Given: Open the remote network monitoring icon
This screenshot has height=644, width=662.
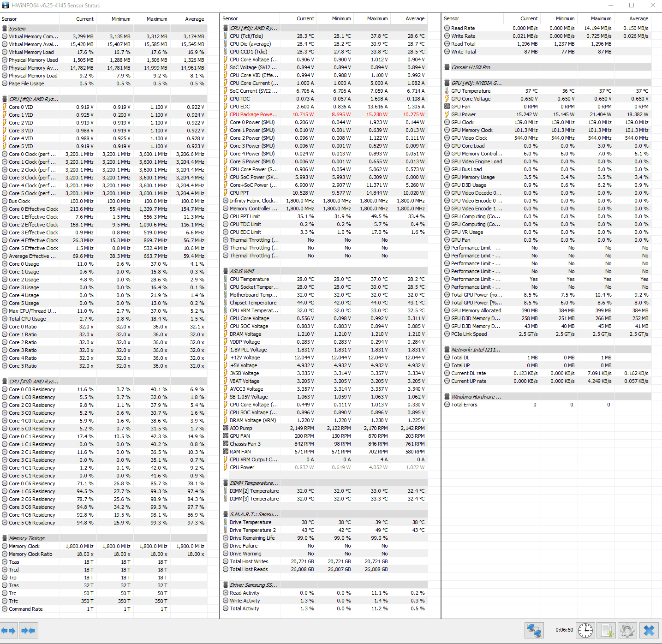Looking at the screenshot, I should [534, 630].
